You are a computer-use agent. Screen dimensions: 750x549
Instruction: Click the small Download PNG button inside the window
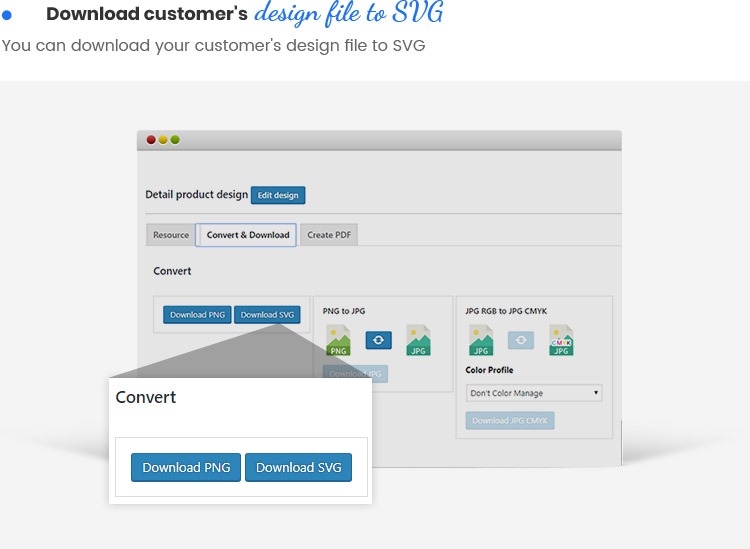(197, 314)
